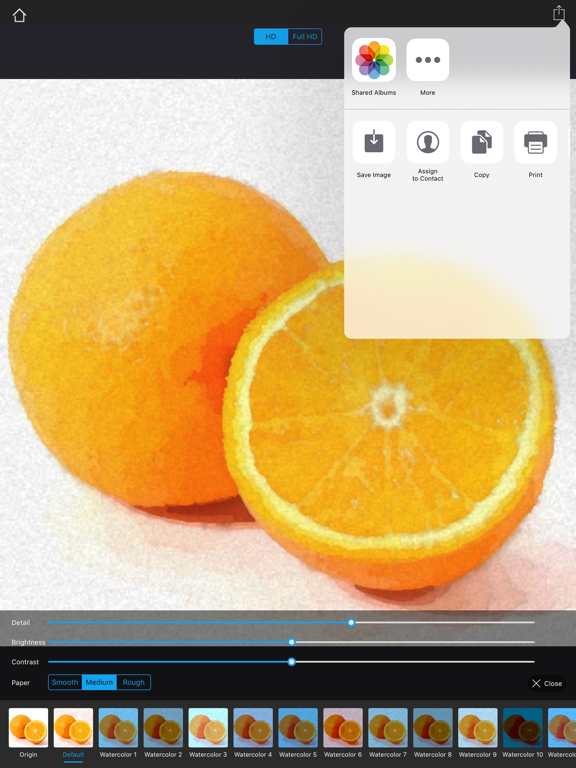Select Full HD resolution option
The image size is (576, 768).
(305, 37)
